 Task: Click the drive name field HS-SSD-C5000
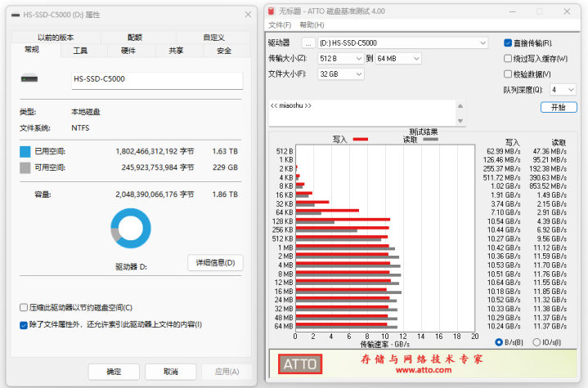[x=157, y=80]
